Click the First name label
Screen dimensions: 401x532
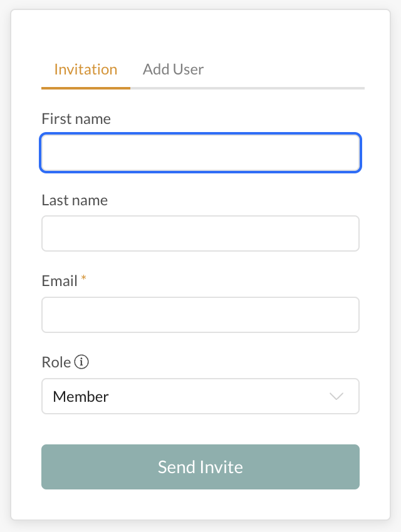(x=76, y=118)
